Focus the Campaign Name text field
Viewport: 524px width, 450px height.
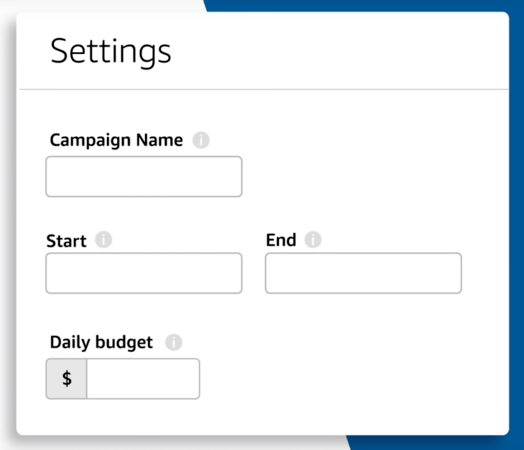pos(144,176)
